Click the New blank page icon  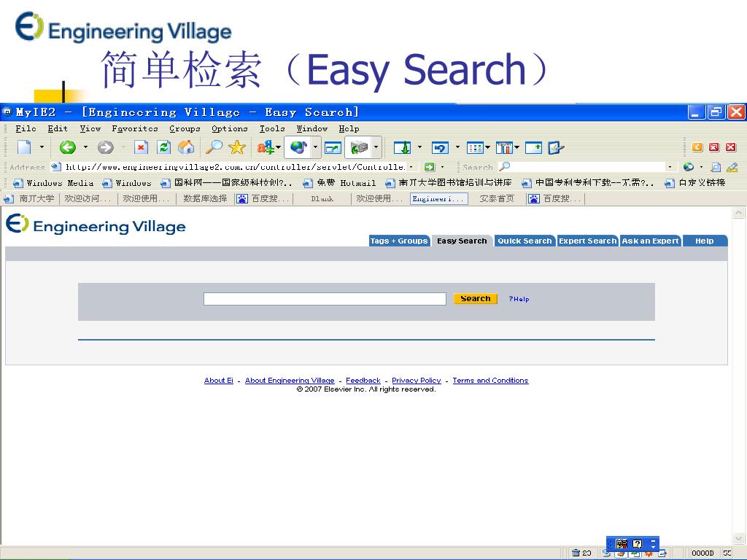point(24,147)
